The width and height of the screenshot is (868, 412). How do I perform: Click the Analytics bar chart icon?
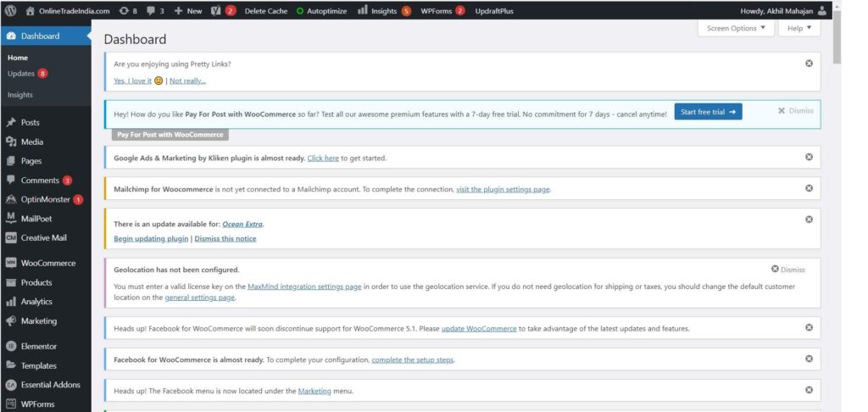[x=11, y=302]
